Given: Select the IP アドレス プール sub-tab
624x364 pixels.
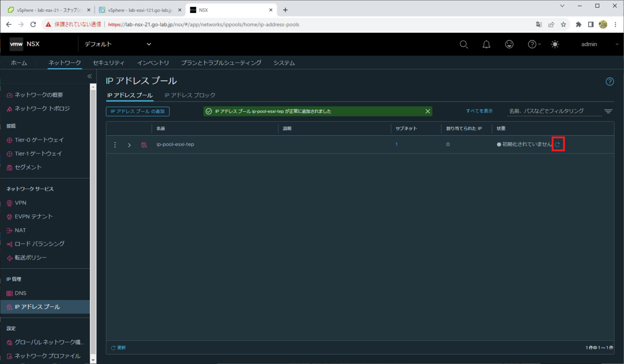Looking at the screenshot, I should 129,95.
